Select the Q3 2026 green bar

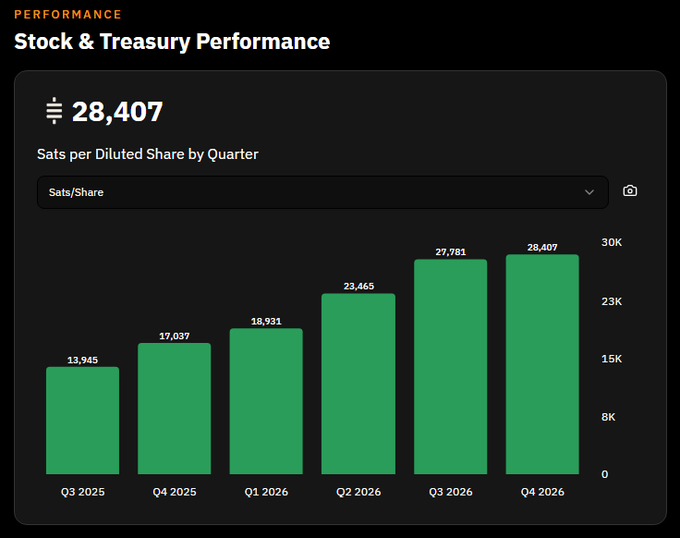point(451,366)
